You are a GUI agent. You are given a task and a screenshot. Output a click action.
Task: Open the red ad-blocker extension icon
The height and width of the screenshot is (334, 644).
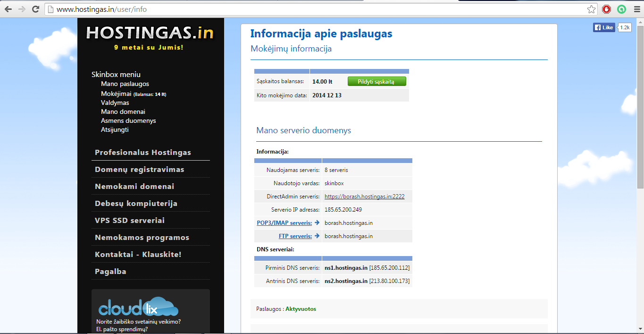coord(607,9)
